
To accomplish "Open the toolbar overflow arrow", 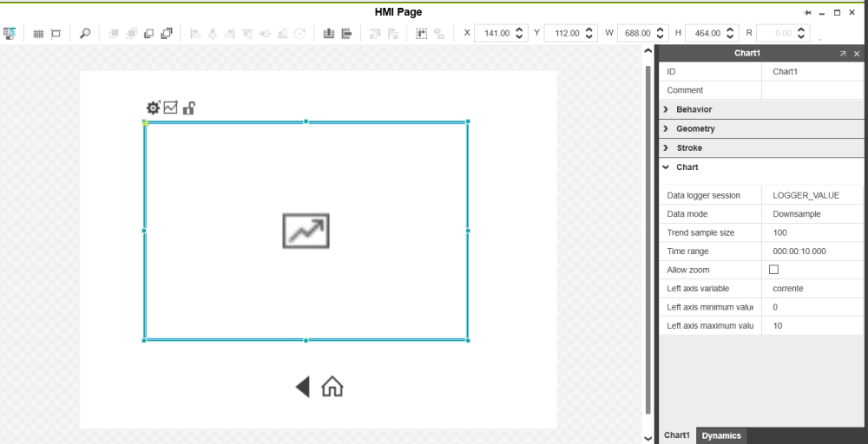I will pos(820,40).
